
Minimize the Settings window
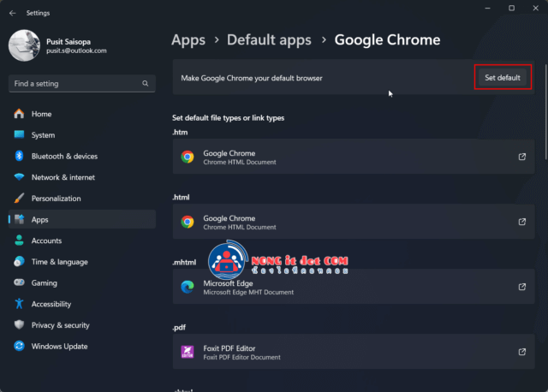(x=487, y=8)
